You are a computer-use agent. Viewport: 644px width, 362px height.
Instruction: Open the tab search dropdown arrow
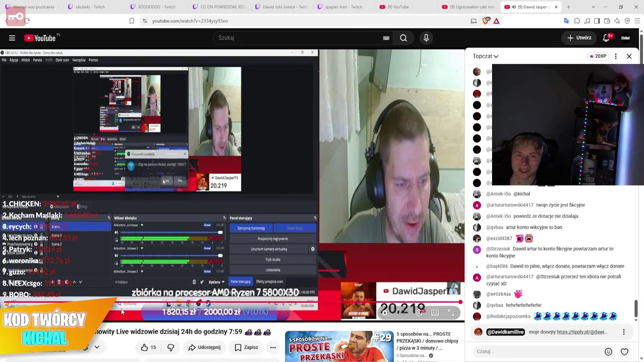click(593, 7)
